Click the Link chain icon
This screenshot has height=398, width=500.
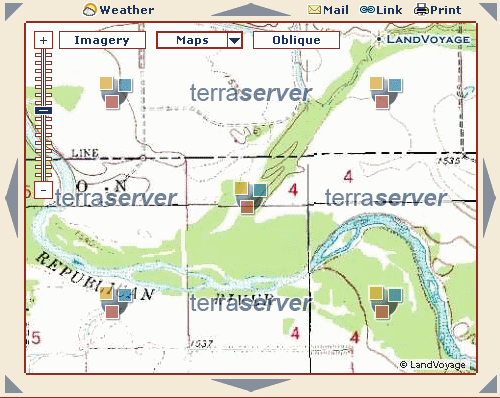367,10
